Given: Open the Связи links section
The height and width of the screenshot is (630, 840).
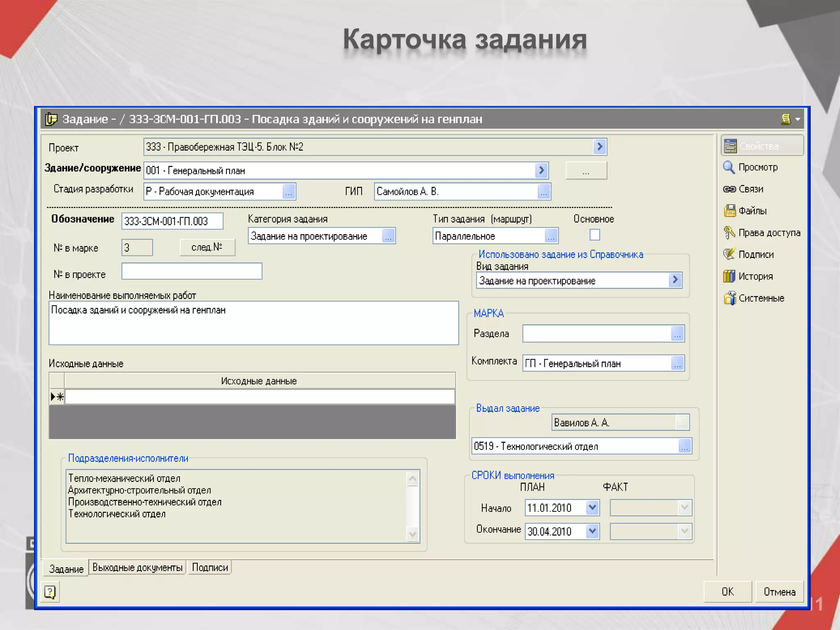Looking at the screenshot, I should point(743,189).
